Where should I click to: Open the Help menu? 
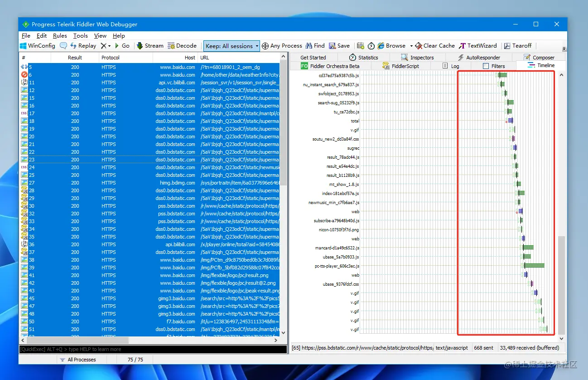(x=119, y=36)
